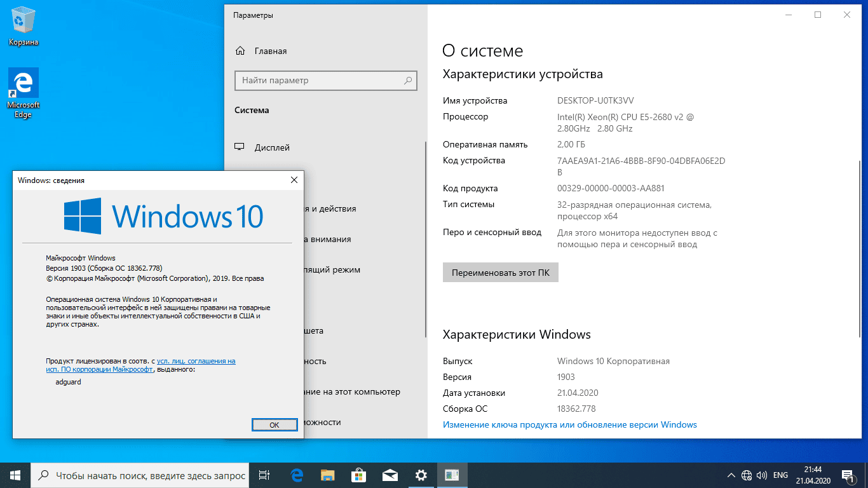Open the усл. лиц. соглашения link
The image size is (868, 488).
click(196, 361)
